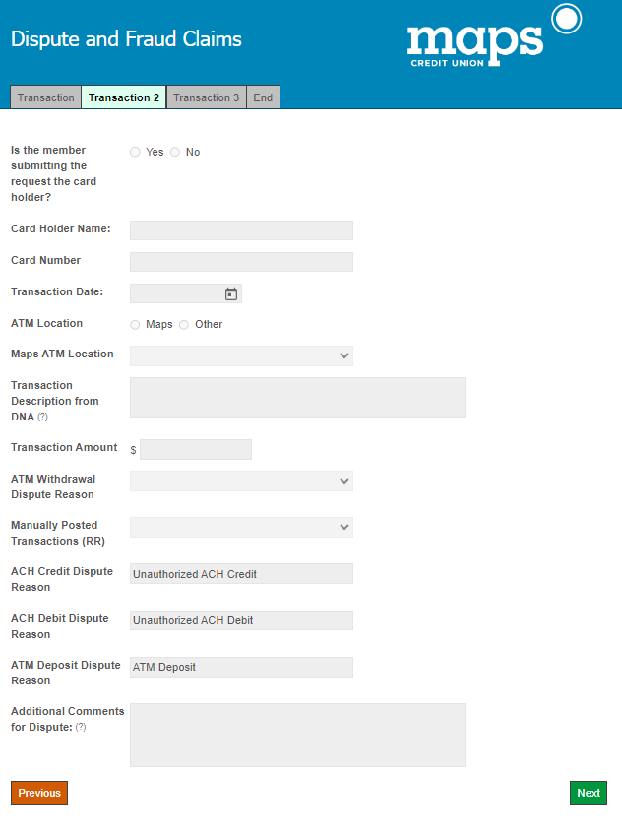622x840 pixels.
Task: Click the Maps Credit Union logo
Action: [494, 35]
